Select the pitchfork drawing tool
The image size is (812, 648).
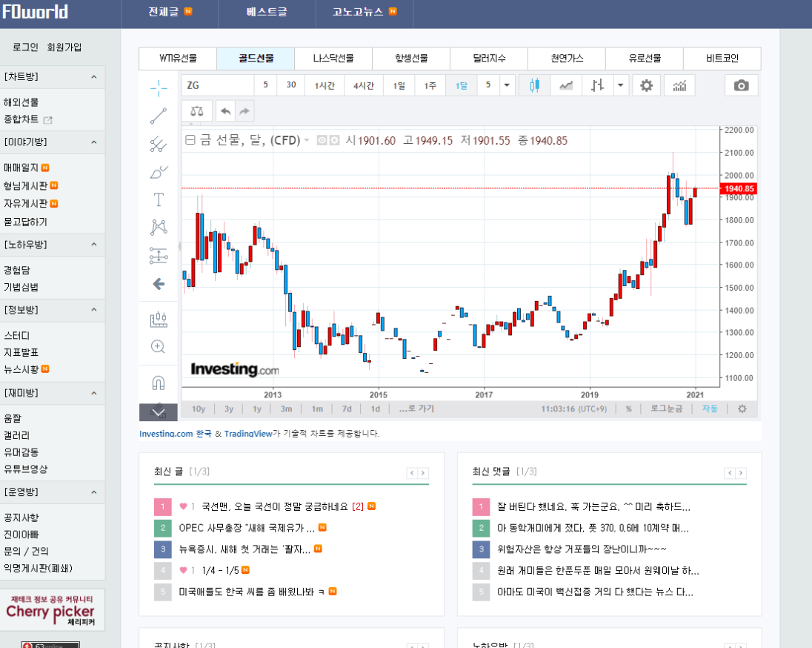pos(159,144)
